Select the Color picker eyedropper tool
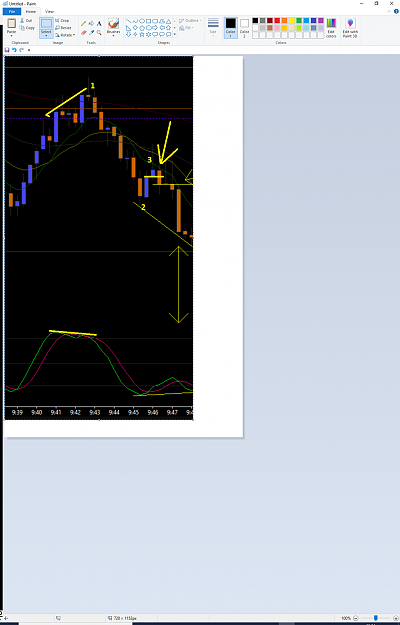The image size is (400, 625). click(91, 32)
